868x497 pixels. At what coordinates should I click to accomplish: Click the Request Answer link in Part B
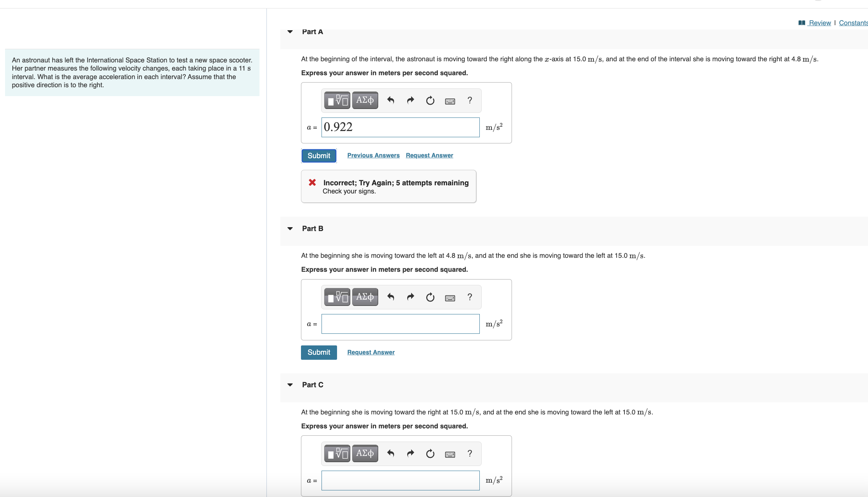pyautogui.click(x=371, y=352)
